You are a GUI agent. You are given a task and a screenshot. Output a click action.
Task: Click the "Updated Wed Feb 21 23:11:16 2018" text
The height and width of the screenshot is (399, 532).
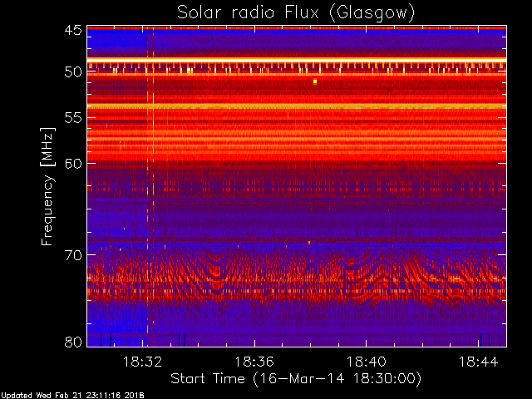72,396
